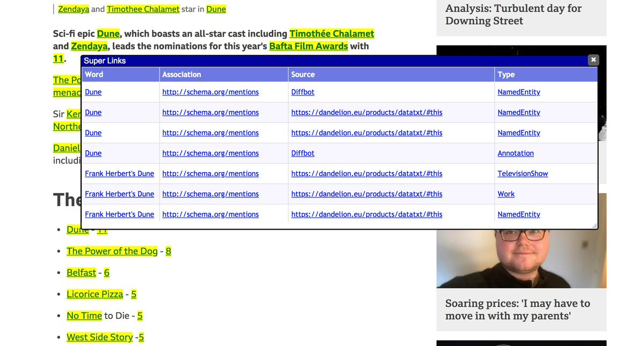Click the Association column header
This screenshot has height=346, width=644.
coord(223,75)
